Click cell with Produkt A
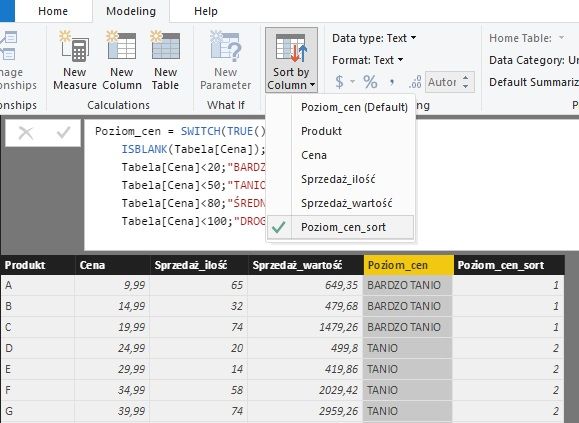579x423 pixels. pyautogui.click(x=38, y=285)
